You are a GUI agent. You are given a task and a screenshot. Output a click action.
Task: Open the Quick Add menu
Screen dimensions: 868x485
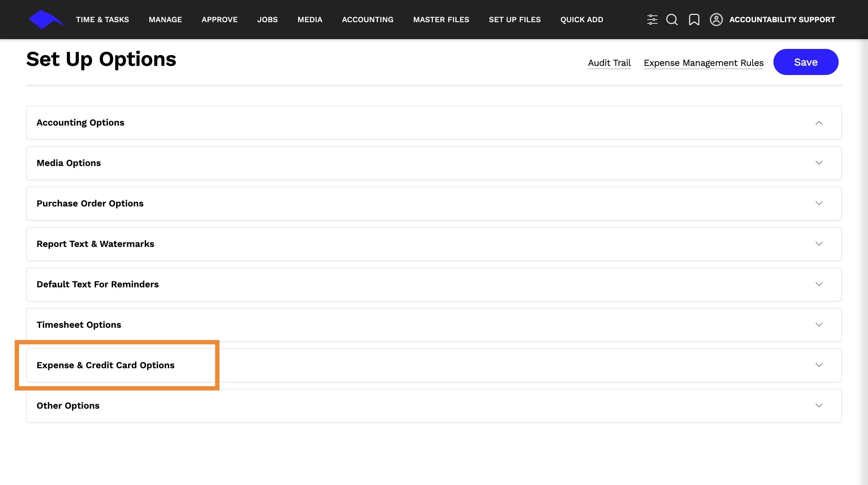[x=582, y=20]
